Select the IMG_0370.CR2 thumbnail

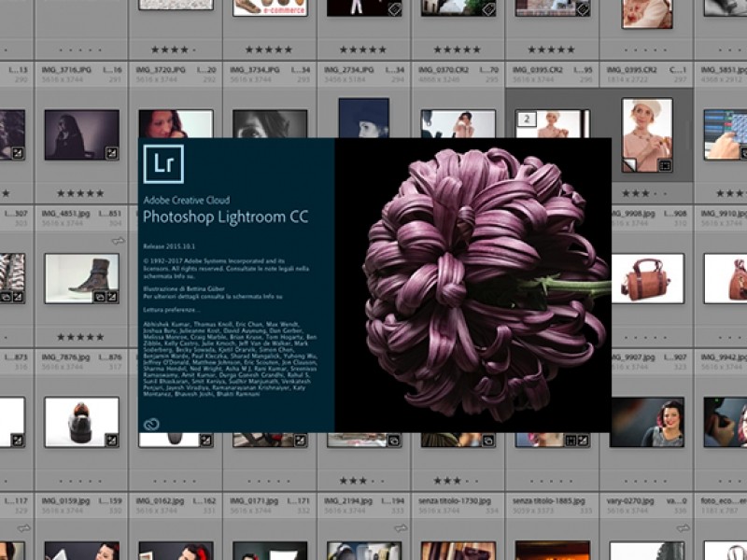458,124
